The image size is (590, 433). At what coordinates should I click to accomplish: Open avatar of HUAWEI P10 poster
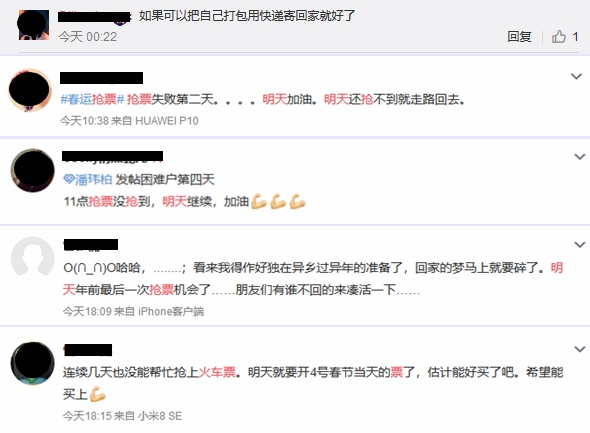(x=30, y=90)
